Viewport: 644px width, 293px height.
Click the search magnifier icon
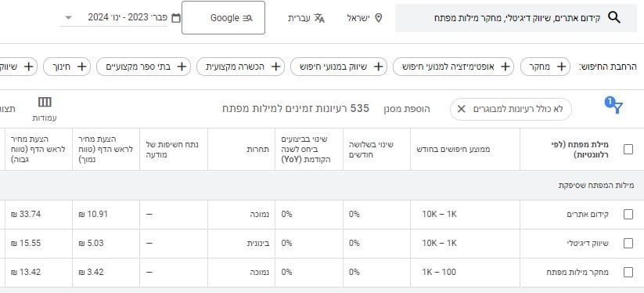(614, 18)
